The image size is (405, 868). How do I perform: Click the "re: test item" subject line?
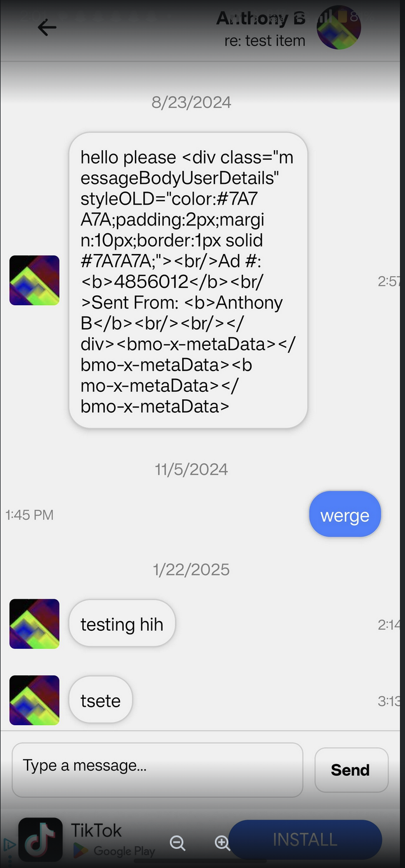tap(264, 41)
